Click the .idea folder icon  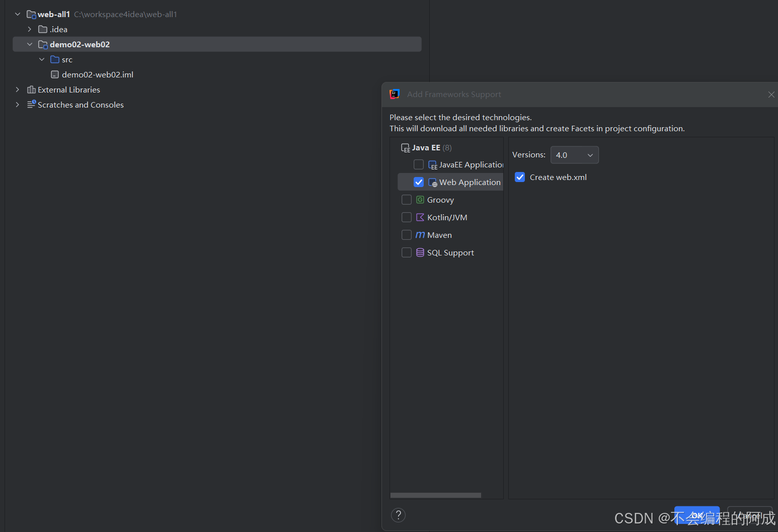pyautogui.click(x=43, y=29)
